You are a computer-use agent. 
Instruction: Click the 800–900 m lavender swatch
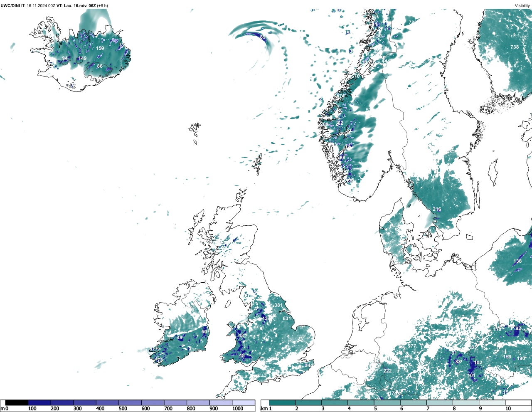pos(198,403)
